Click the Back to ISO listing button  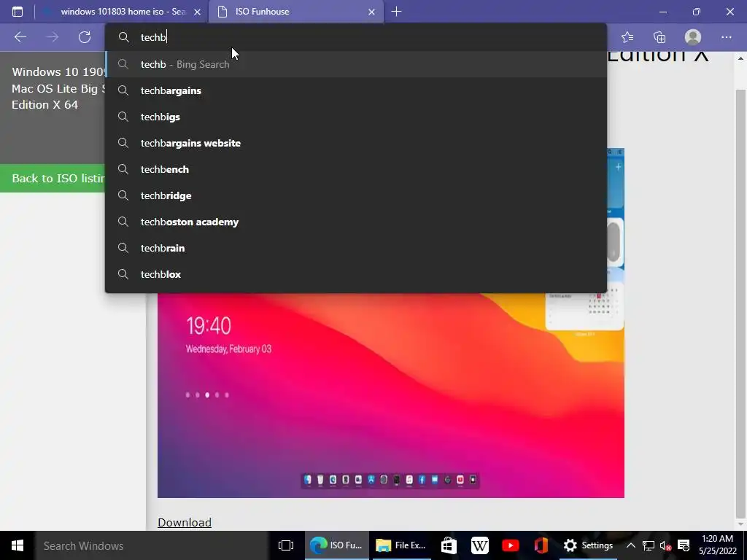[x=53, y=178]
